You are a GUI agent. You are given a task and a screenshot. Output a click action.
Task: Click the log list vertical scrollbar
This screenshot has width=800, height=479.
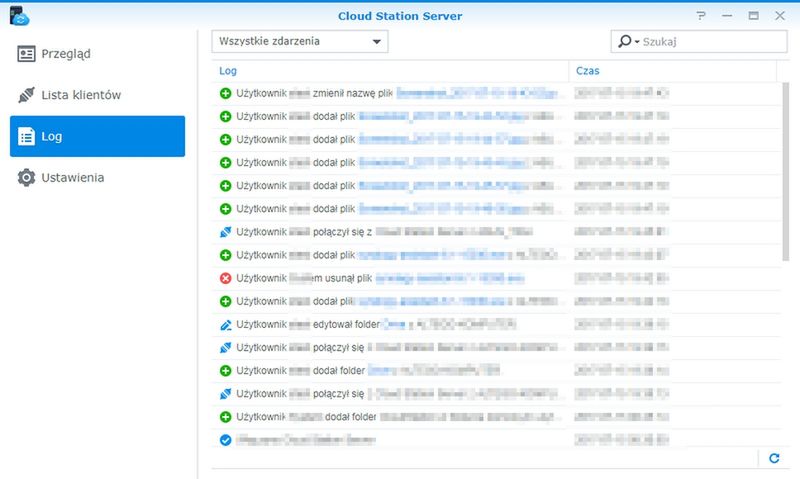pos(785,172)
